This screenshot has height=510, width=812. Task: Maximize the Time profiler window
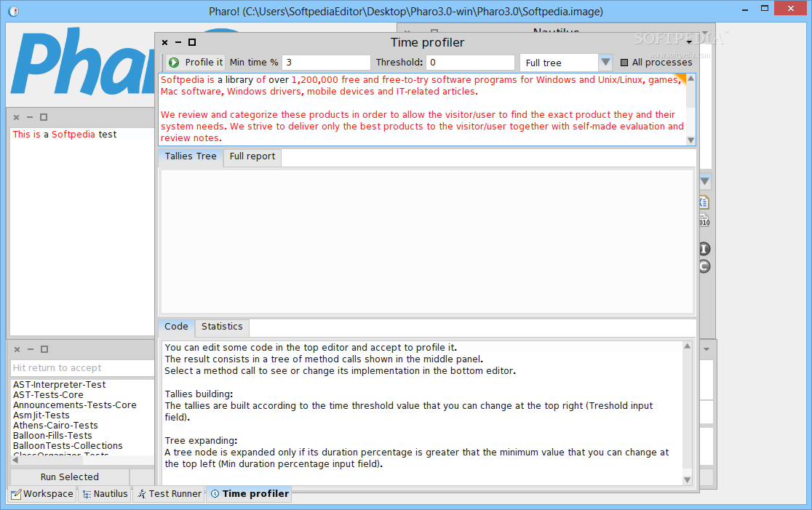[192, 42]
